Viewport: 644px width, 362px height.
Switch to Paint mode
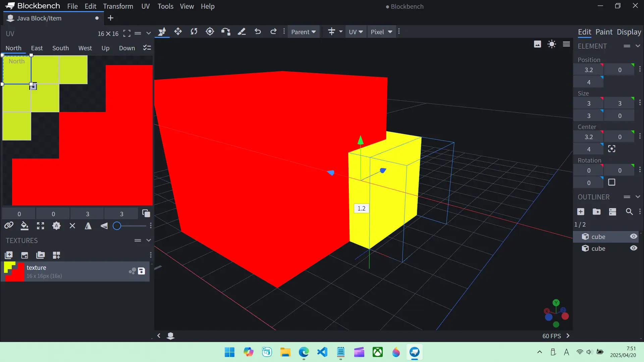click(x=604, y=32)
